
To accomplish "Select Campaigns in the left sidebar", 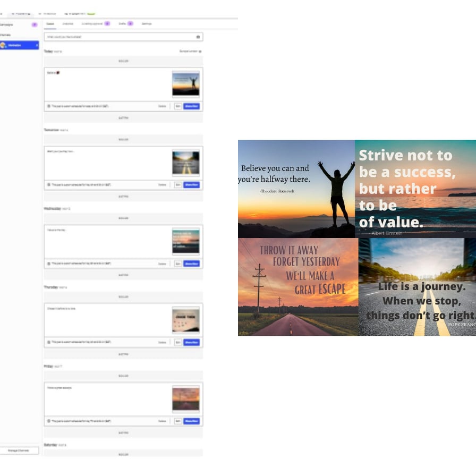I will 6,24.
